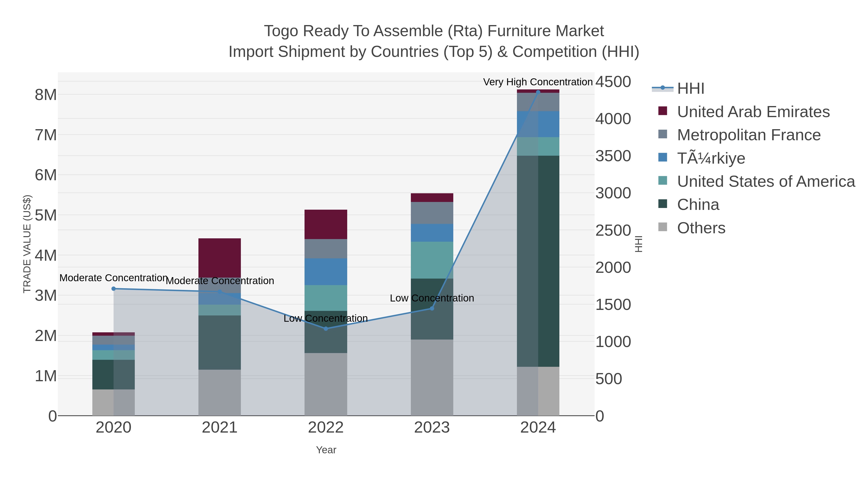Click the 2022 x-axis label
The image size is (868, 488).
[x=326, y=427]
